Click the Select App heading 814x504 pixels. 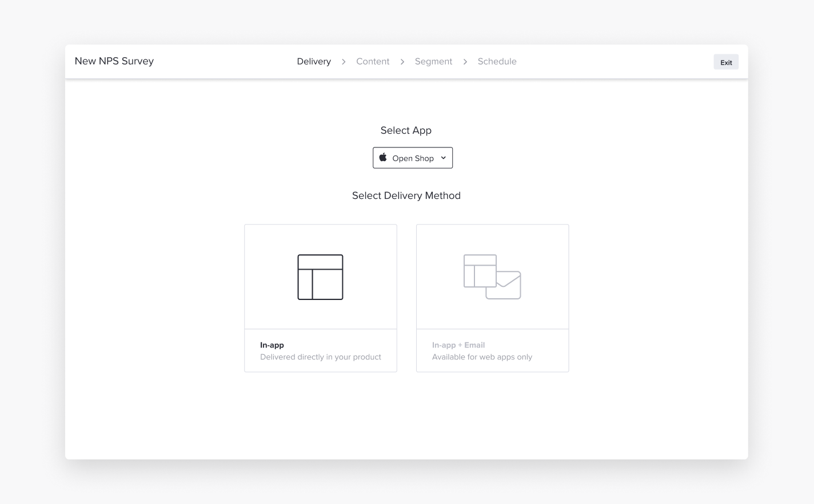406,130
